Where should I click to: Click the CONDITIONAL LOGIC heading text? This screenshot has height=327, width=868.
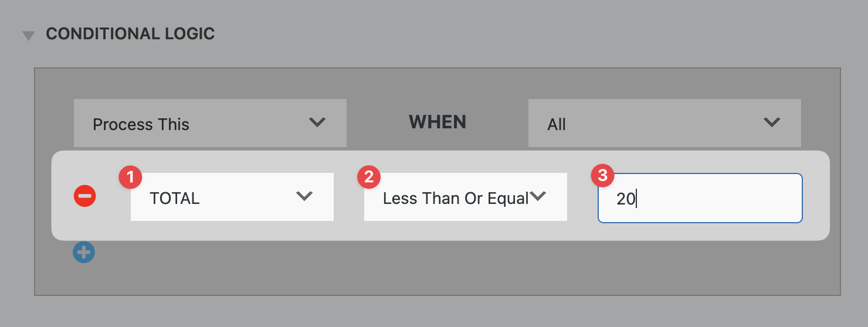click(130, 34)
